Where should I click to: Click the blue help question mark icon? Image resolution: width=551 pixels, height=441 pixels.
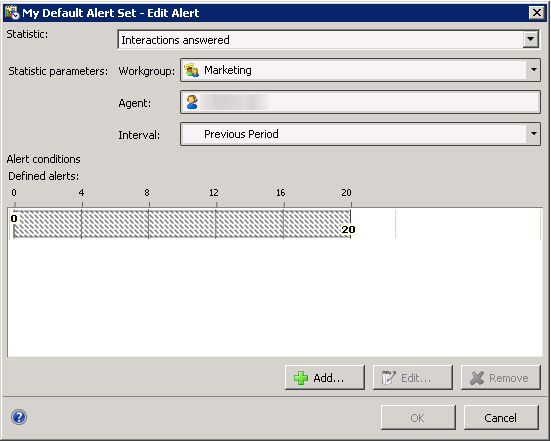19,417
